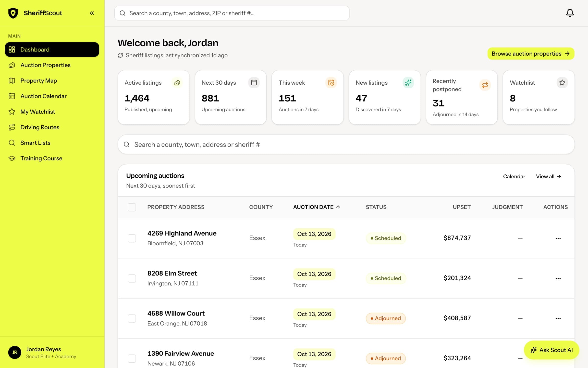The image size is (588, 368).
Task: Open Auction Calendar in sidebar
Action: [52, 96]
